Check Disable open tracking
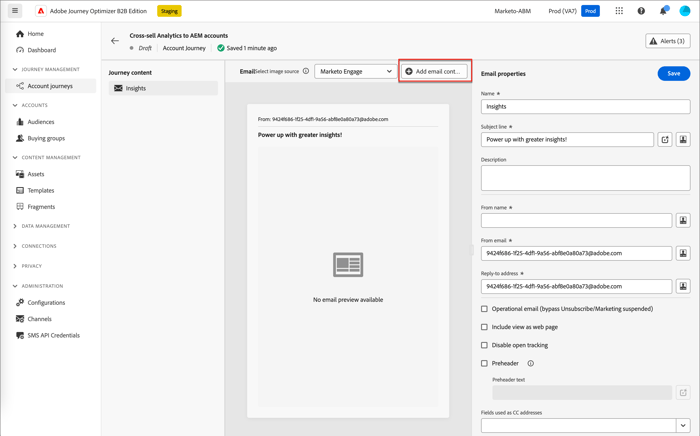The width and height of the screenshot is (700, 436). point(484,345)
